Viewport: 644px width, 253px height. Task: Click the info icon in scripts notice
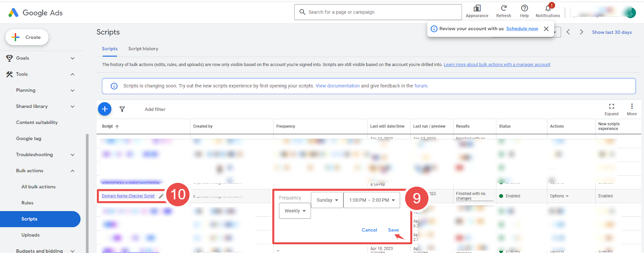(x=114, y=86)
